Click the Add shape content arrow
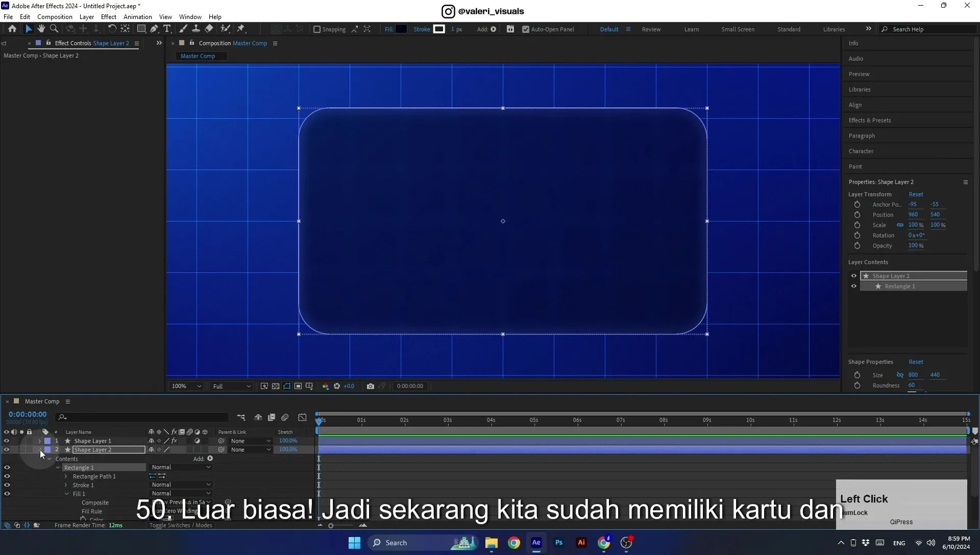The width and height of the screenshot is (980, 555). pyautogui.click(x=210, y=459)
